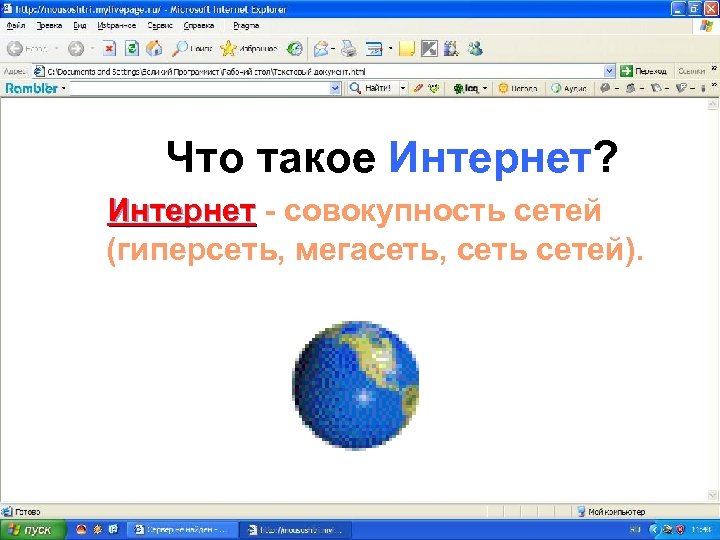Image resolution: width=720 pixels, height=540 pixels.
Task: Click the red shield icon in system tray
Action: (x=681, y=530)
